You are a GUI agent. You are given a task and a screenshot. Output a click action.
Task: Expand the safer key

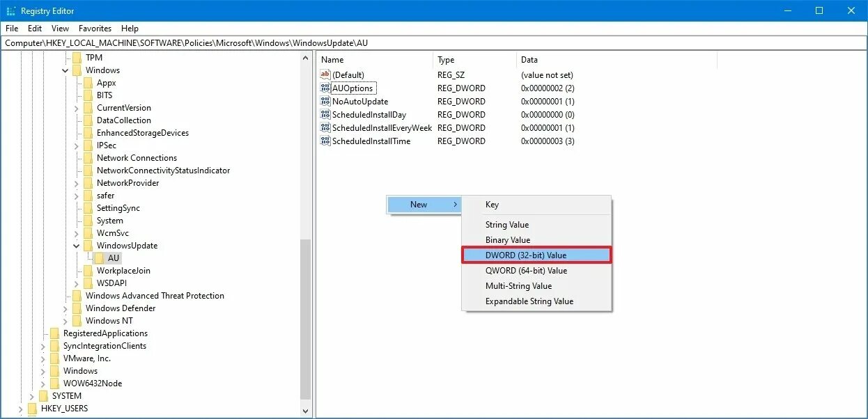(76, 196)
